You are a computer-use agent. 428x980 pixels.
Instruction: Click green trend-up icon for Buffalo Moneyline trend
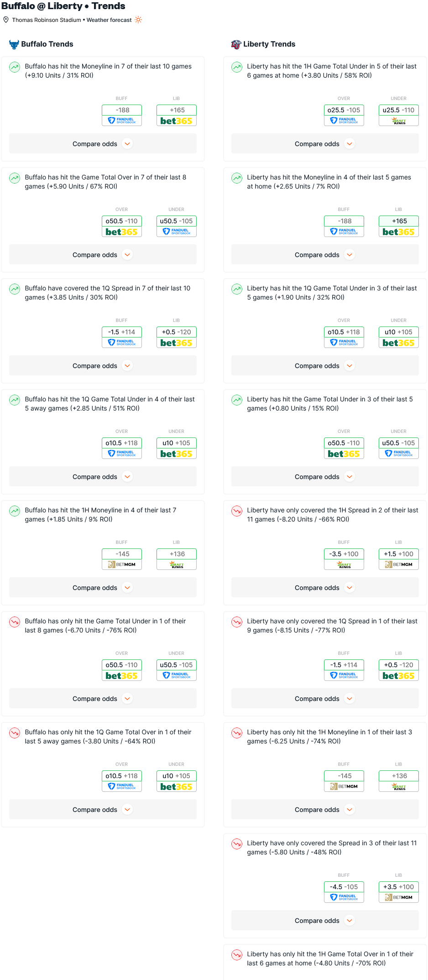click(x=15, y=67)
